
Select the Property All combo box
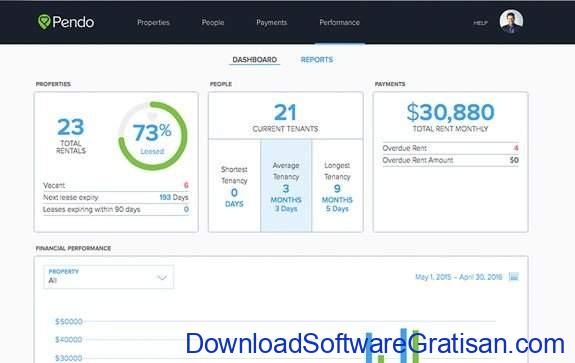point(109,276)
